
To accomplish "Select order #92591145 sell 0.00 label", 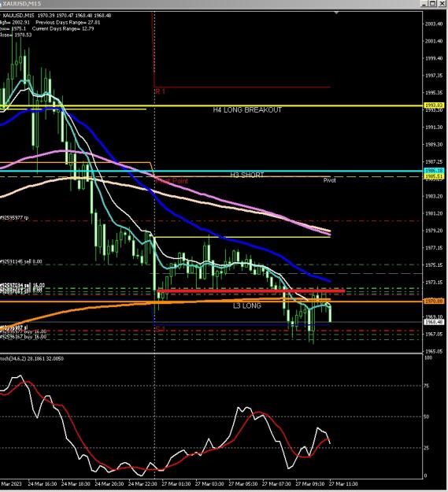I will coord(21,261).
